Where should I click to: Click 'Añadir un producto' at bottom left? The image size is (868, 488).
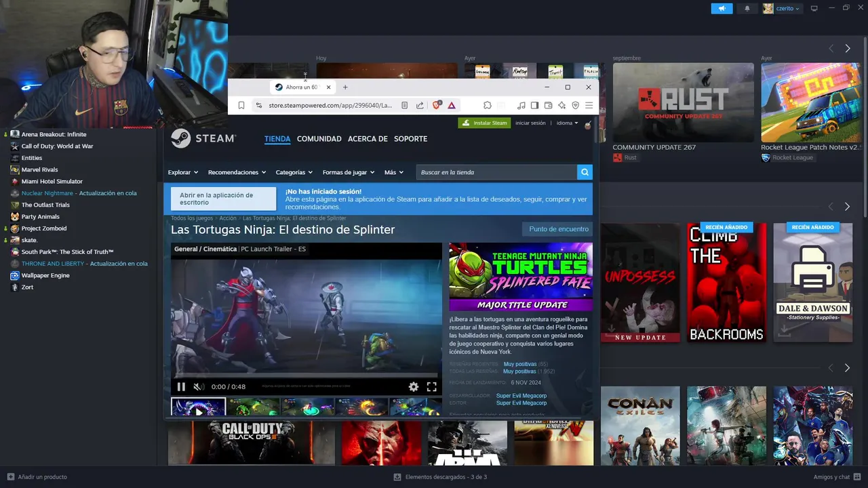pyautogui.click(x=37, y=477)
